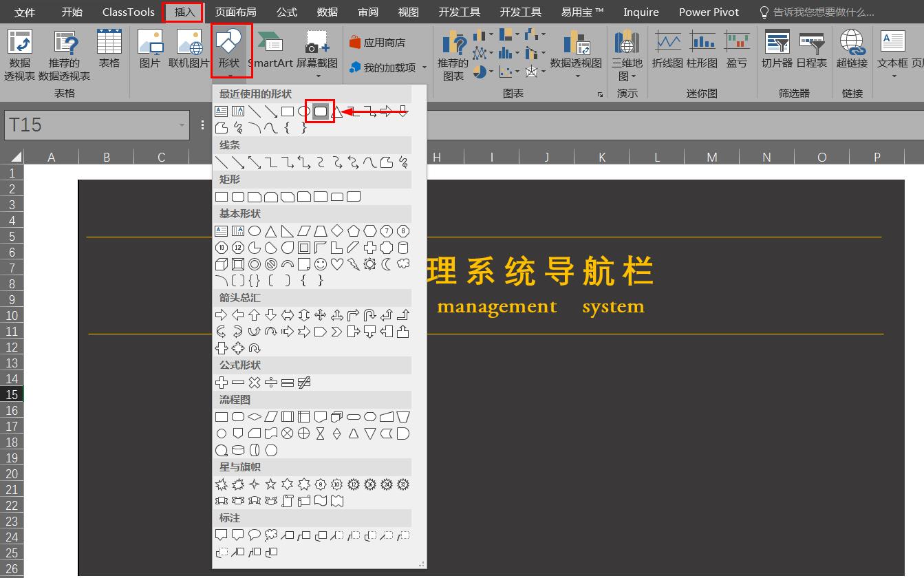
Task: Select the flowchart magnetic disk shape
Action: click(x=238, y=450)
